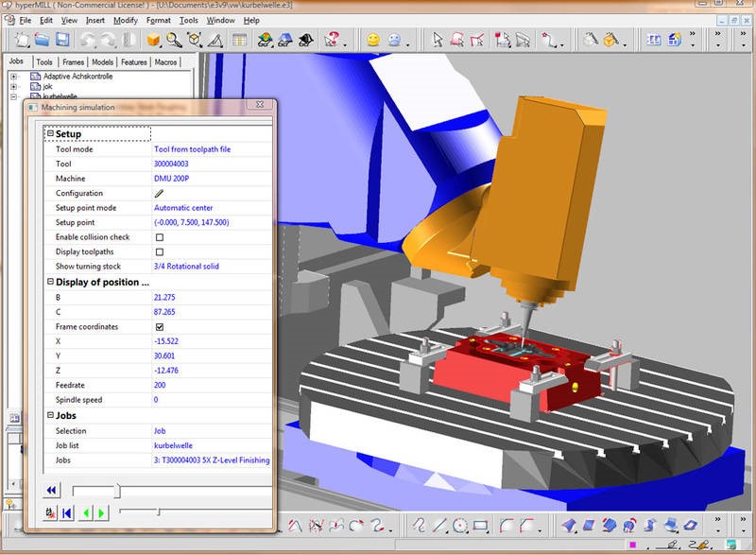756x555 pixels.
Task: Click the blue surface glasses icon
Action: click(x=285, y=40)
